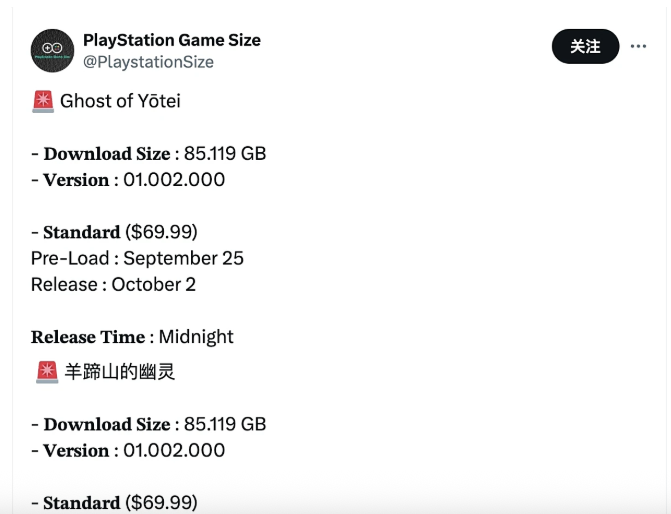The height and width of the screenshot is (514, 671).
Task: Click the bold Standard word above Pre-Load
Action: (82, 232)
